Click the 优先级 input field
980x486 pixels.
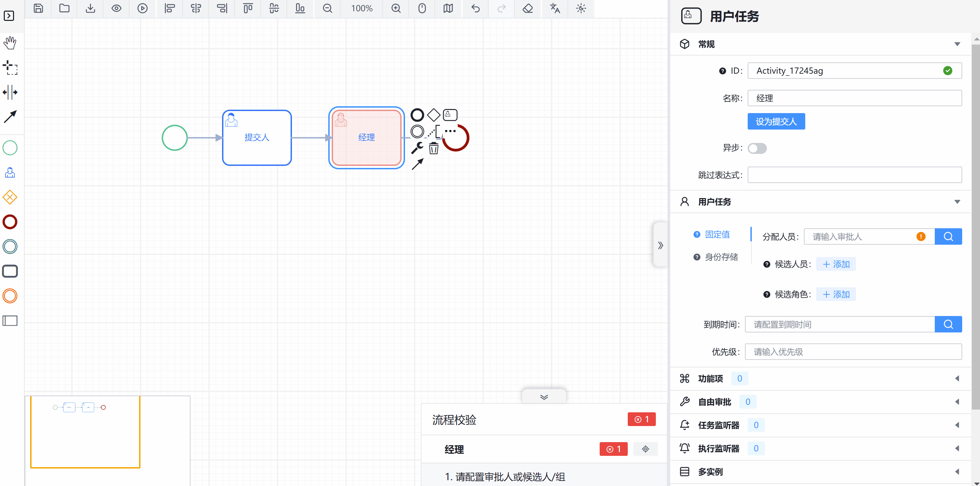pos(853,352)
